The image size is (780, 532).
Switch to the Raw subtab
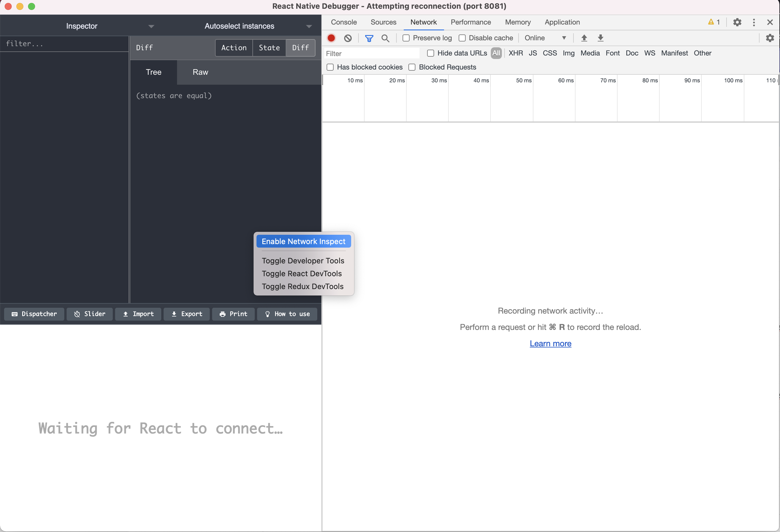pos(200,72)
